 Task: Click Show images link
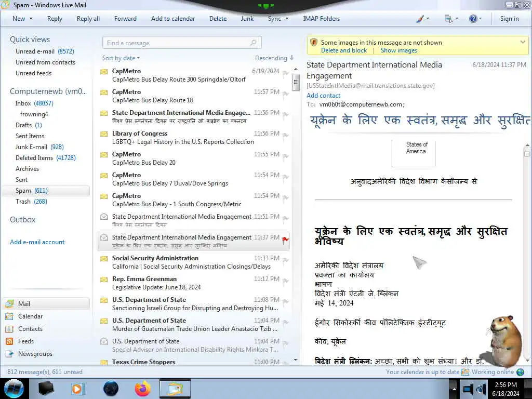(x=399, y=50)
